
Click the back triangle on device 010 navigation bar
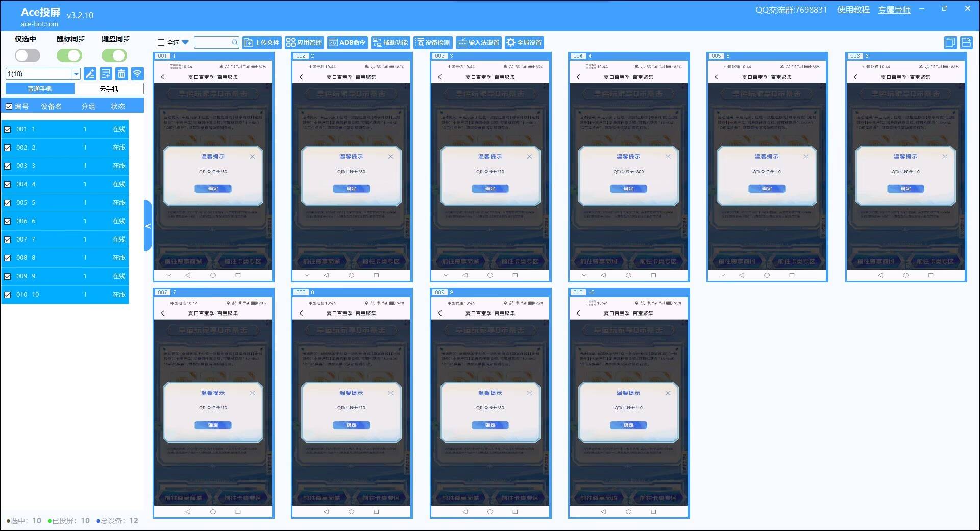point(603,512)
